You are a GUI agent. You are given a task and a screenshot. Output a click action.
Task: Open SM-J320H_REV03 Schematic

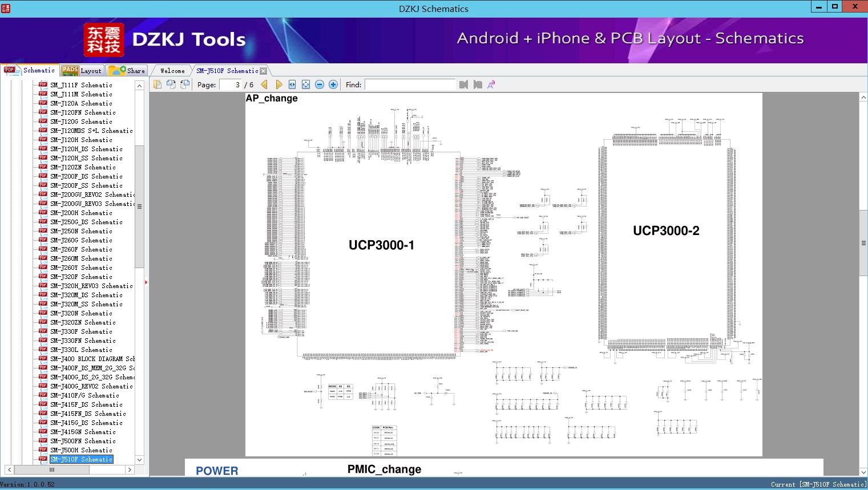pyautogui.click(x=91, y=286)
